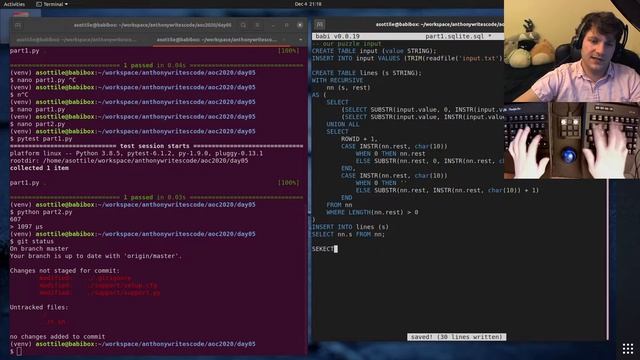The height and width of the screenshot is (360, 640).
Task: Click '$ python part2.py' command line
Action: pyautogui.click(x=41, y=212)
